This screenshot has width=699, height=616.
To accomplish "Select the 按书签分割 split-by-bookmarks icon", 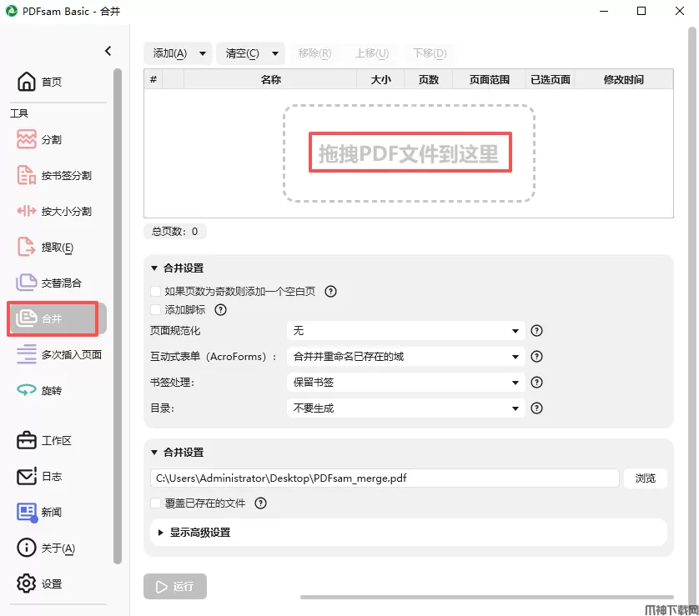I will pyautogui.click(x=27, y=175).
